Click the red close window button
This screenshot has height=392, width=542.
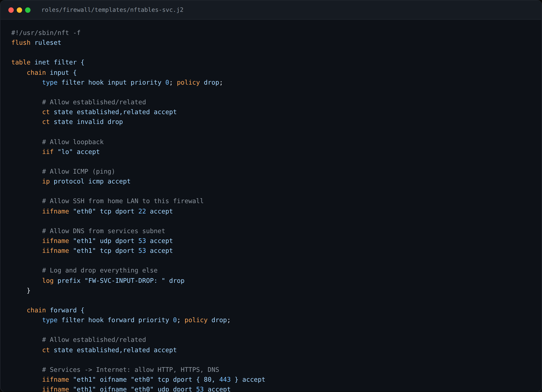11,10
